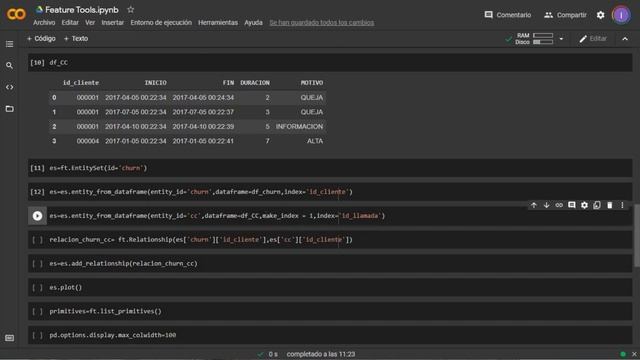Open the Herramientas menu

[218, 22]
